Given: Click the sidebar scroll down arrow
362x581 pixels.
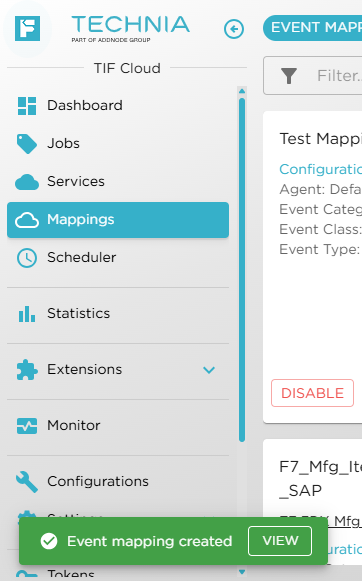Looking at the screenshot, I should [242, 572].
